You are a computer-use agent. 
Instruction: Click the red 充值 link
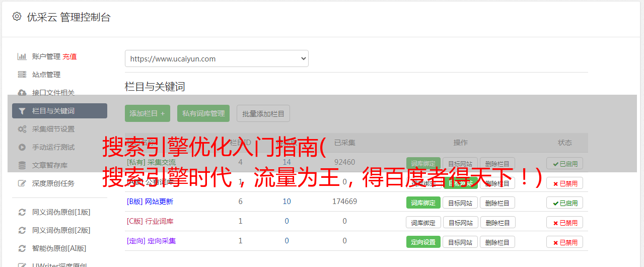pyautogui.click(x=69, y=56)
